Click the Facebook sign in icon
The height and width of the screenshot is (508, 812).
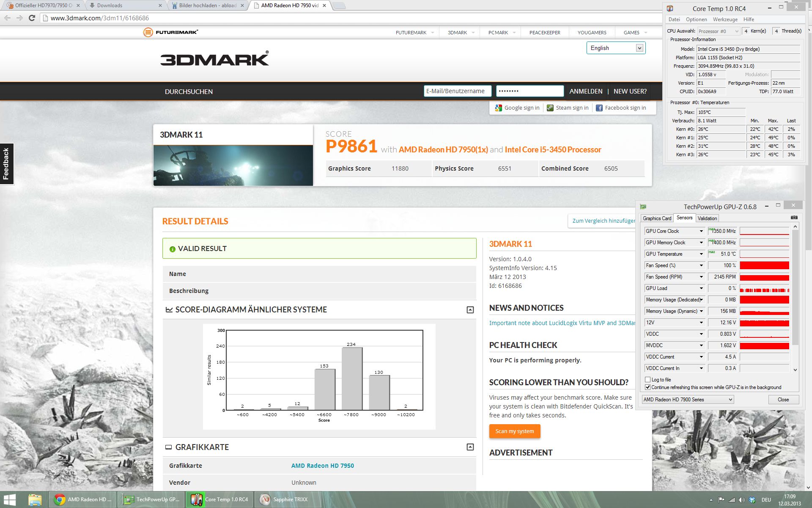coord(599,108)
